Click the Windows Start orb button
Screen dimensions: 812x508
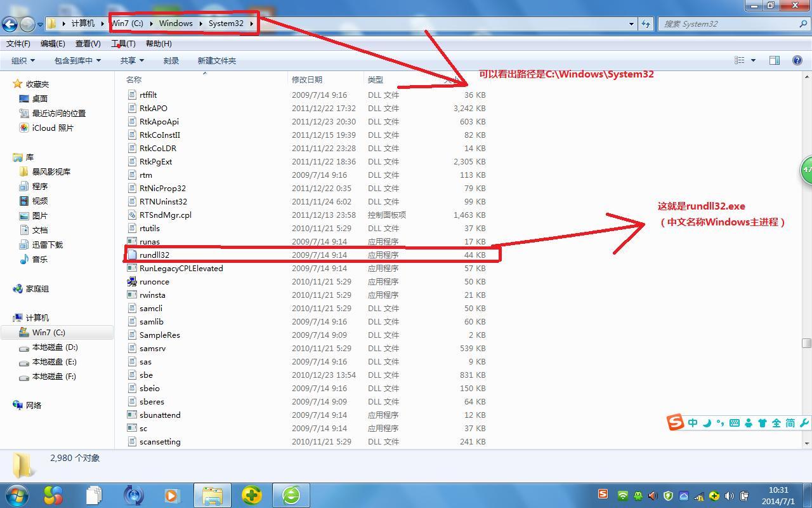tap(17, 495)
